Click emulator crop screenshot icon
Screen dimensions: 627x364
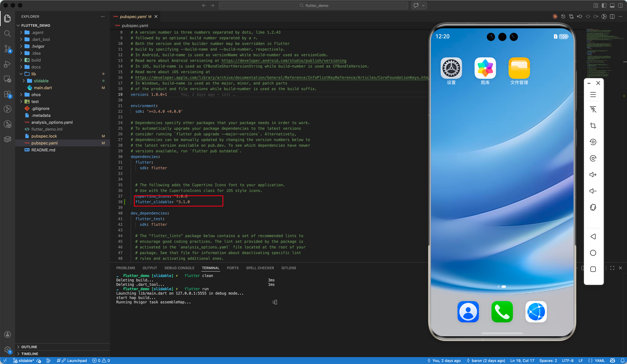pyautogui.click(x=593, y=126)
